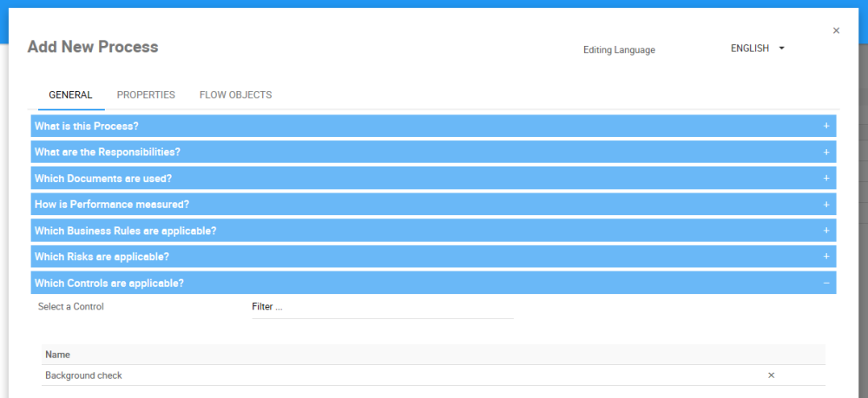868x398 pixels.
Task: Close the Add New Process dialog
Action: 836,30
